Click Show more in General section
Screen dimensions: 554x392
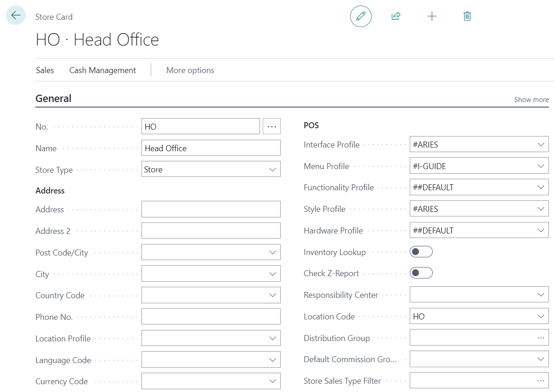tap(531, 99)
